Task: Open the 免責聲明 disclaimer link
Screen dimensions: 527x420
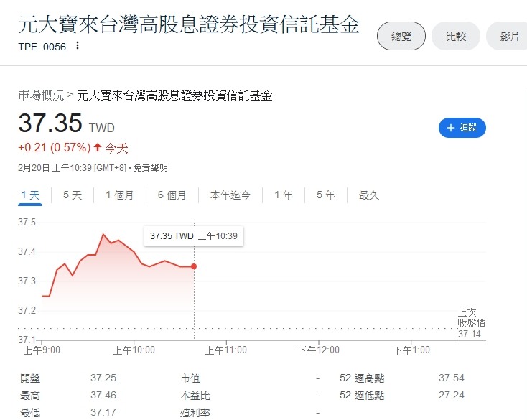Action: [151, 168]
